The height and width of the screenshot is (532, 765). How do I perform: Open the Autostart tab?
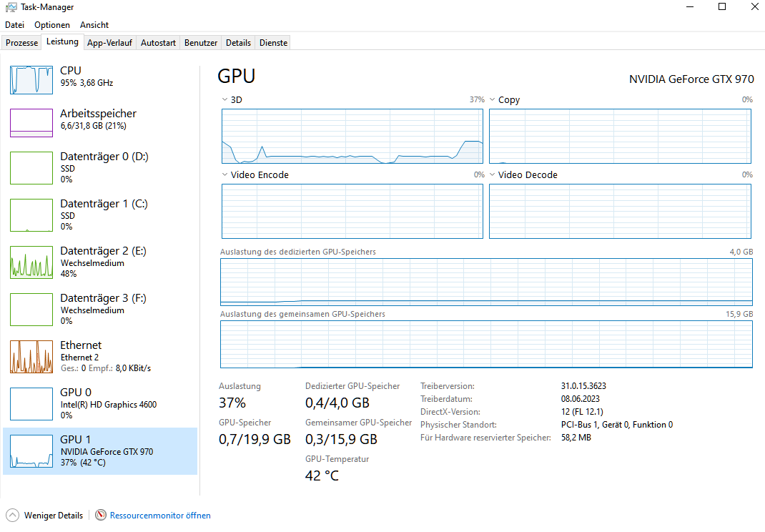click(x=158, y=43)
